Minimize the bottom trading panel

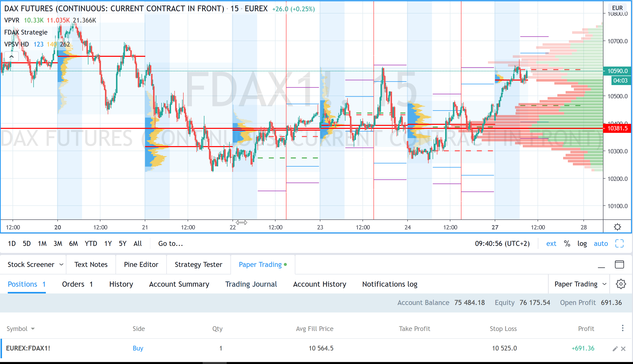point(601,265)
